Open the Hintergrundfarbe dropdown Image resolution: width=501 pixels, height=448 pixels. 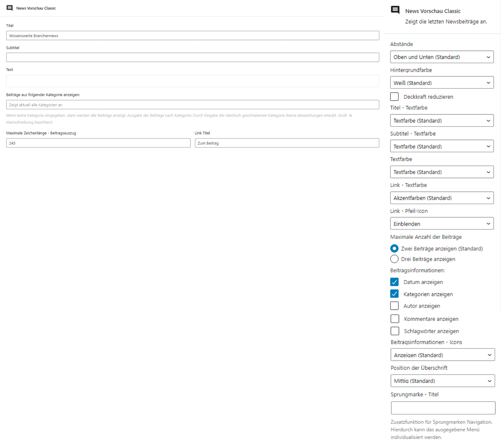(442, 83)
